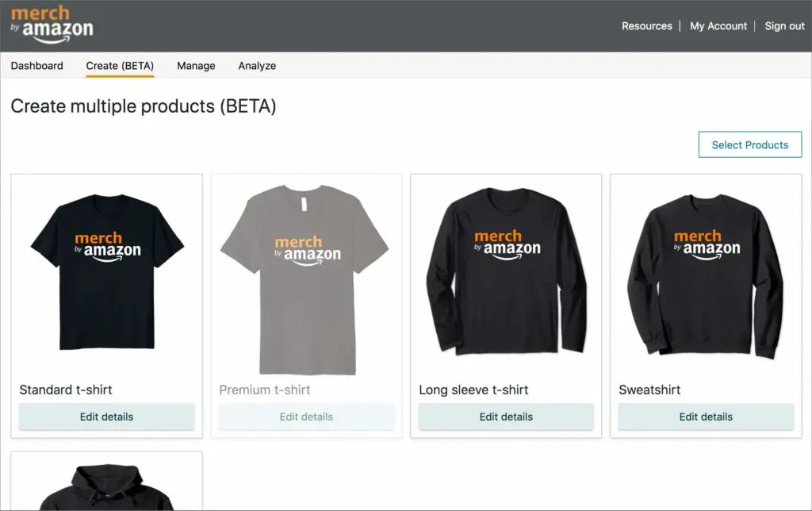The height and width of the screenshot is (511, 812).
Task: Open the Manage tab
Action: pyautogui.click(x=195, y=66)
